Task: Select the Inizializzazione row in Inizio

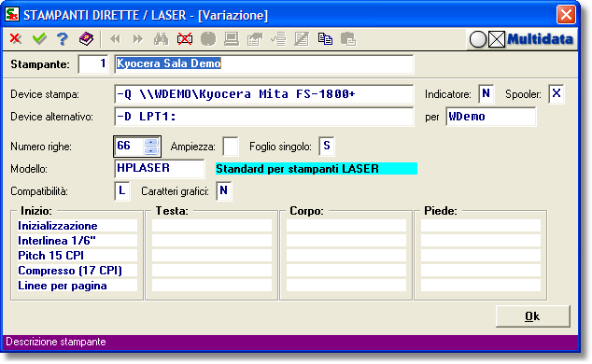Action: pyautogui.click(x=77, y=226)
